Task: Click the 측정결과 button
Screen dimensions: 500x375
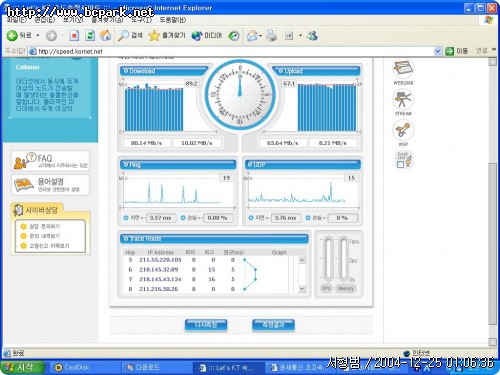Action: (x=273, y=325)
